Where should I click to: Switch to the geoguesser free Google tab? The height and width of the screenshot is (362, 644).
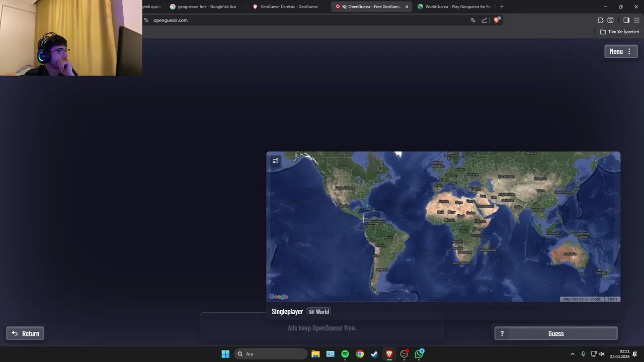(x=207, y=7)
